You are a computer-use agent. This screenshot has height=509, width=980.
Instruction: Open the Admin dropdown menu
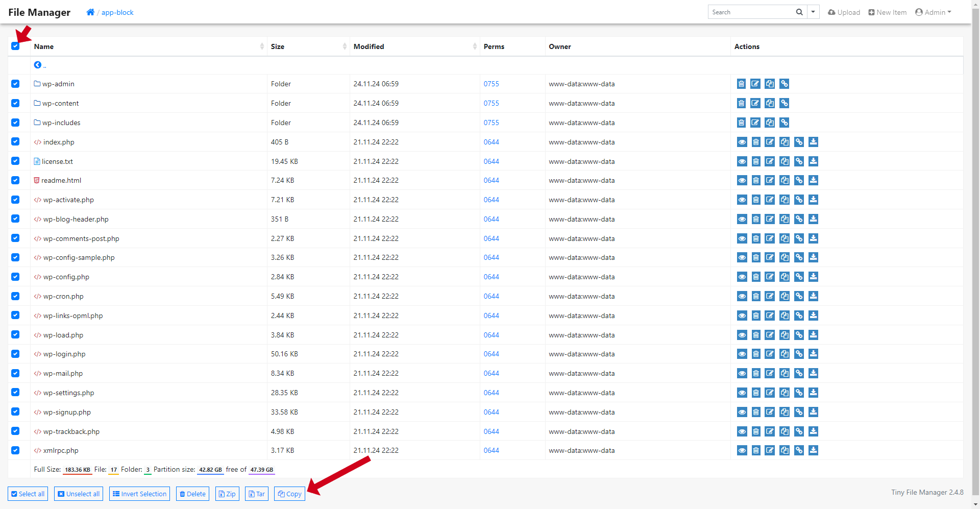coord(933,12)
